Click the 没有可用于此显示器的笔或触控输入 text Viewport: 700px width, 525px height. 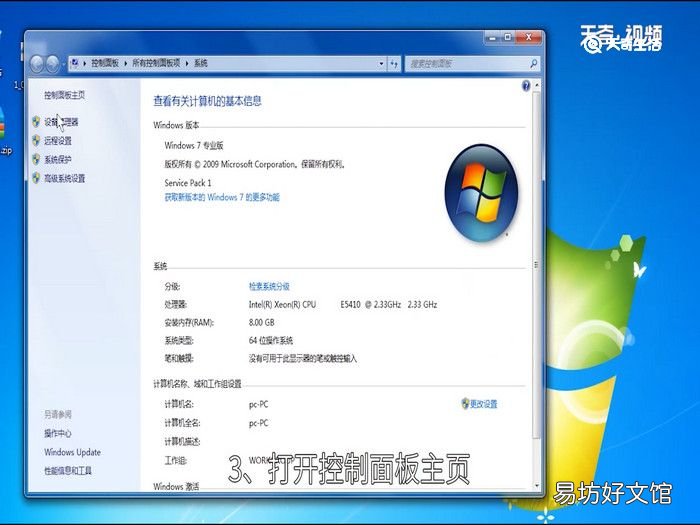(303, 358)
